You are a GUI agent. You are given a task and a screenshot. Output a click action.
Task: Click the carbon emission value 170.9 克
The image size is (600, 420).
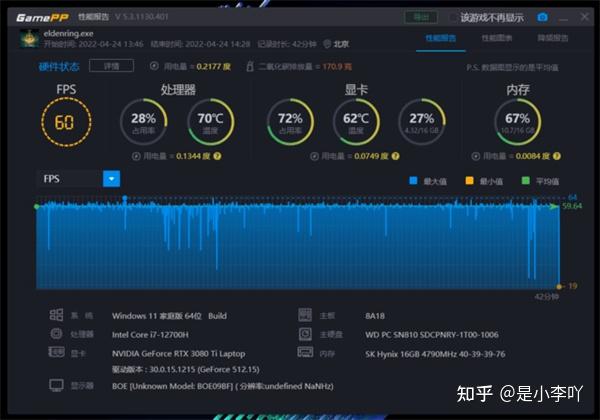pyautogui.click(x=337, y=67)
